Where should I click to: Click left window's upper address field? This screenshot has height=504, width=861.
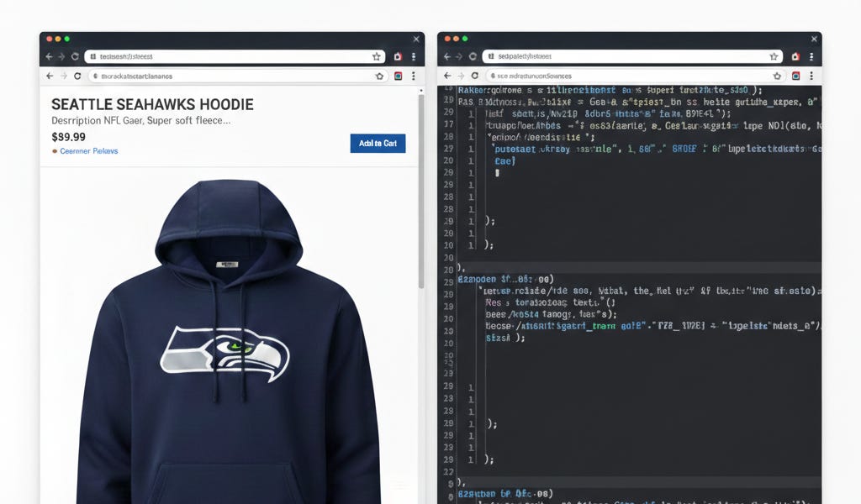coord(234,56)
